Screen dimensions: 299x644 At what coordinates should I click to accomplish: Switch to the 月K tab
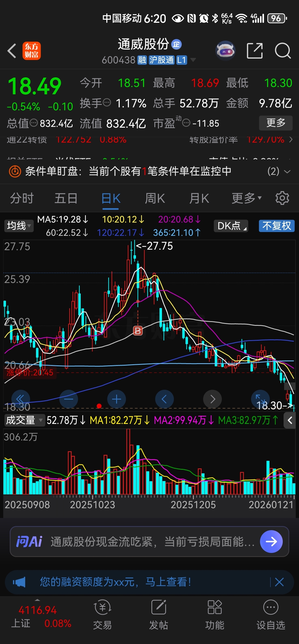[199, 198]
